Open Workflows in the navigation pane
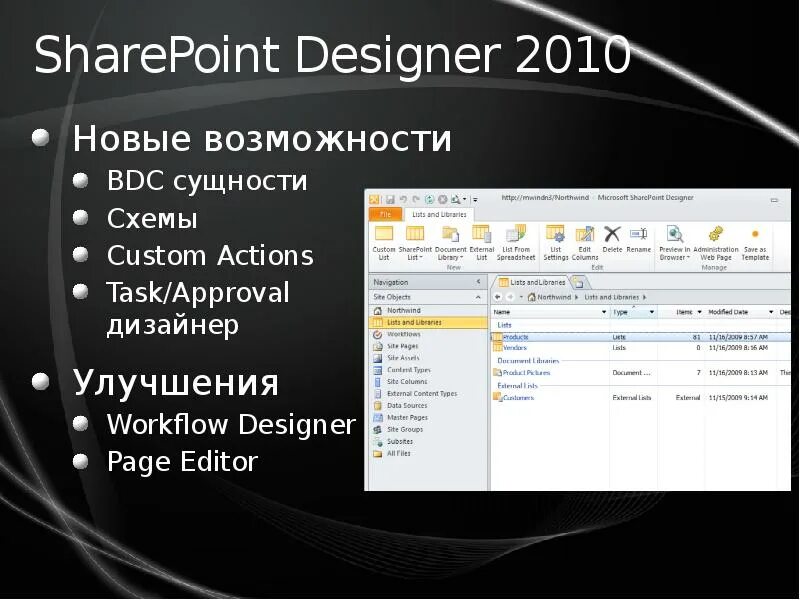Screen dimensions: 800x600 click(x=428, y=334)
